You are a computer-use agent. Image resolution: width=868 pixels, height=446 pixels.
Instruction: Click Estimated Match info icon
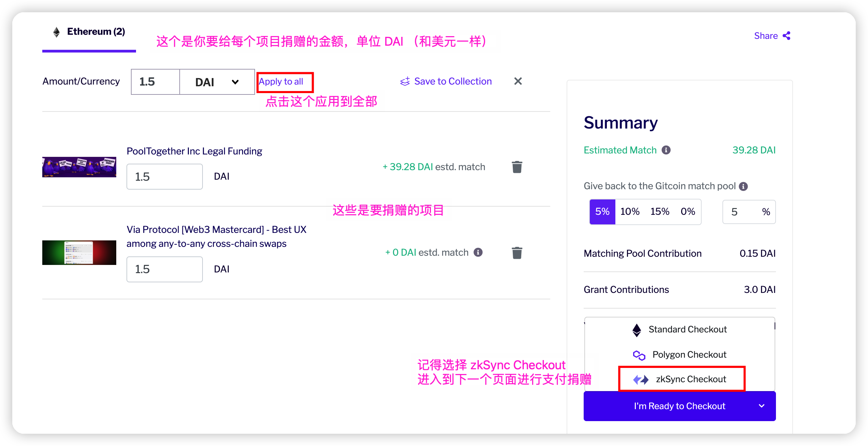tap(666, 150)
